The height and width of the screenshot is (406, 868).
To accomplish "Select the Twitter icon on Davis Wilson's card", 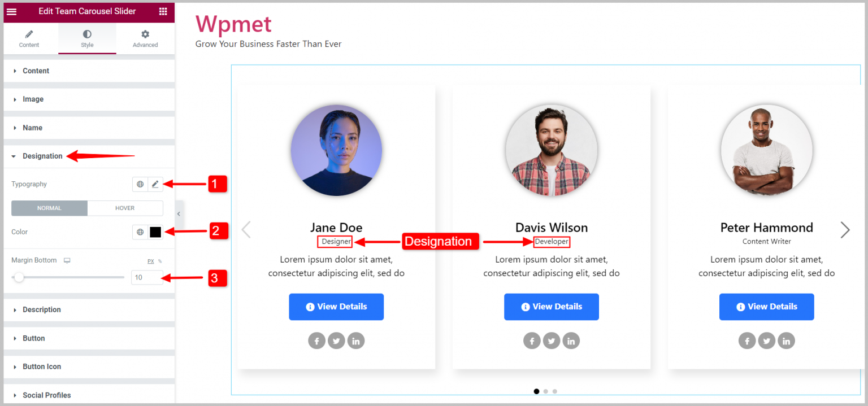I will [x=552, y=340].
